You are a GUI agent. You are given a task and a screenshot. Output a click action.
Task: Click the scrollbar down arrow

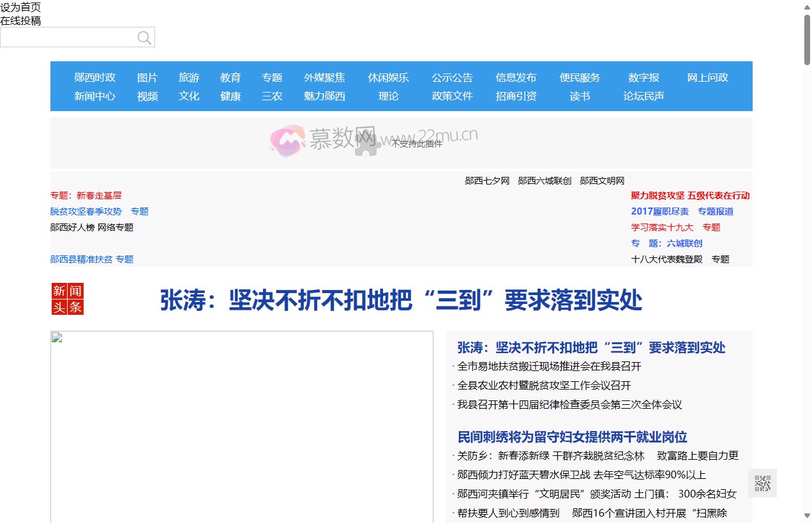[x=807, y=515]
